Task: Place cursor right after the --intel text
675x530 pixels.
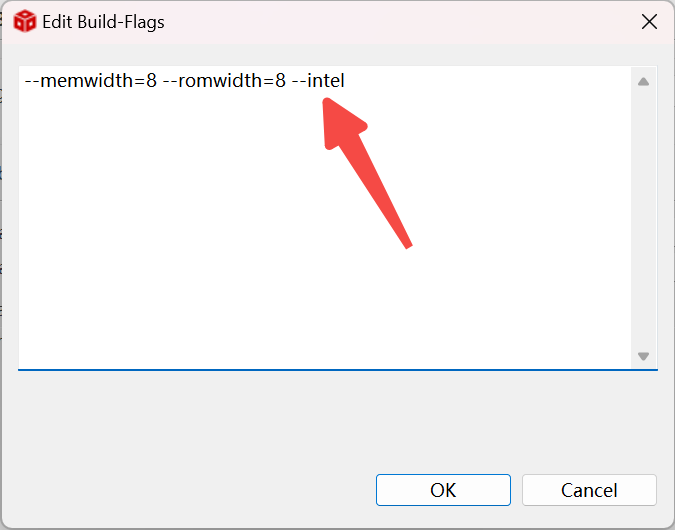Action: pos(345,81)
